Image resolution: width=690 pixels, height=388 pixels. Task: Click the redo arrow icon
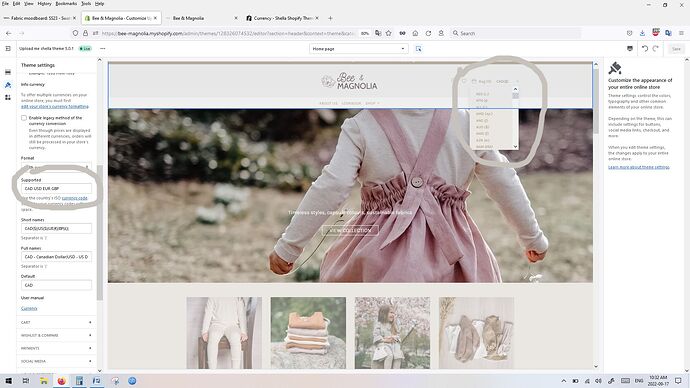point(656,49)
